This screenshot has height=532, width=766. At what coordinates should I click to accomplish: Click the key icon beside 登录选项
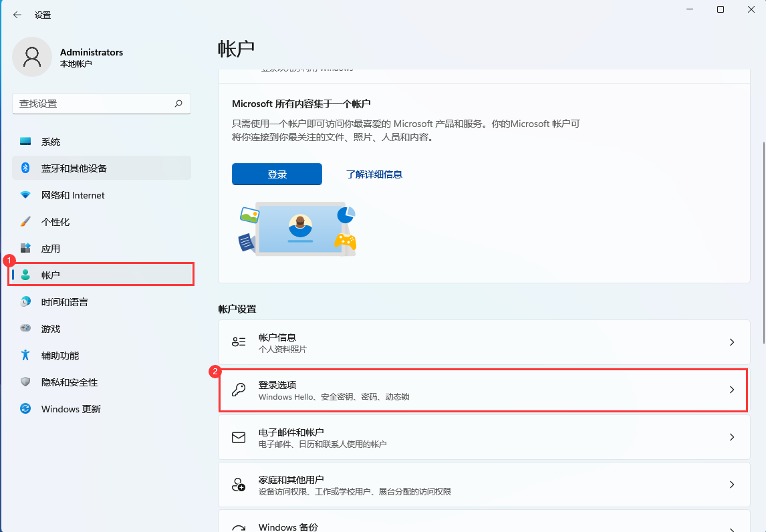point(239,390)
